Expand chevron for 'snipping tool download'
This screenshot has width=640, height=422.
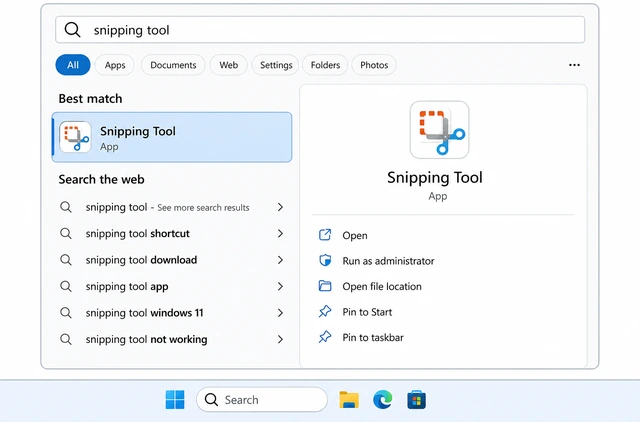click(x=280, y=260)
